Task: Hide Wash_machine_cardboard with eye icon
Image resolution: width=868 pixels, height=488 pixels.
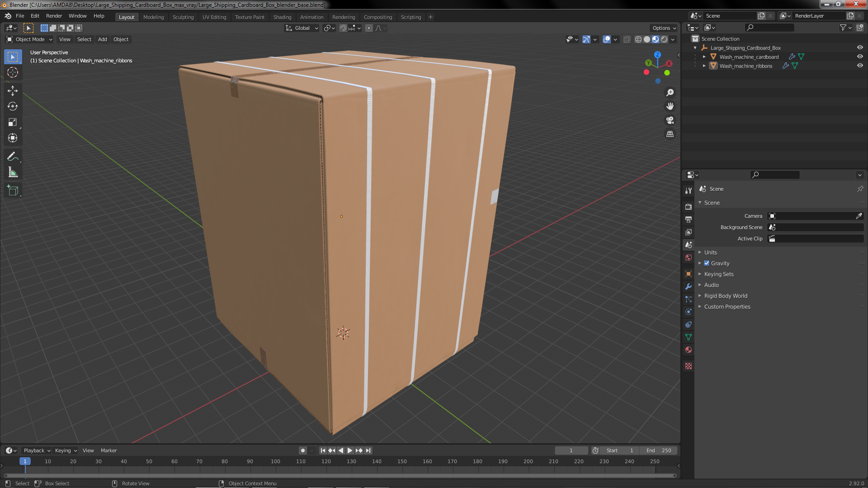Action: click(x=860, y=56)
